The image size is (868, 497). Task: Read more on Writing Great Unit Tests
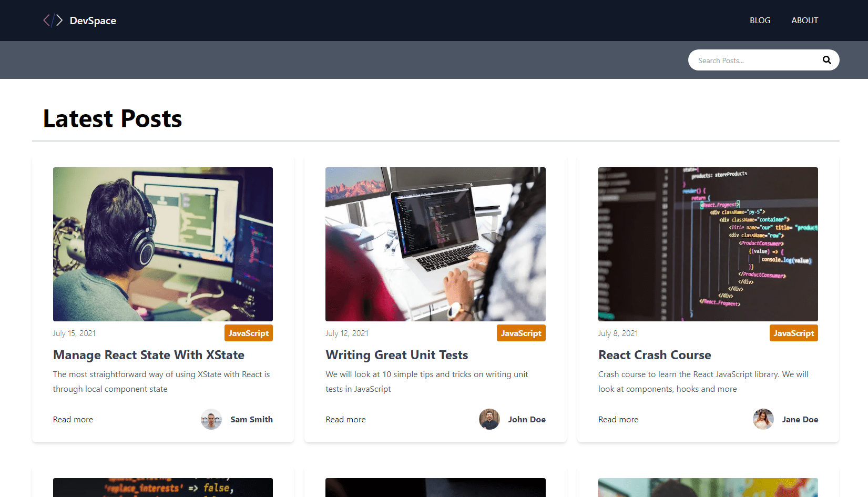click(x=345, y=419)
